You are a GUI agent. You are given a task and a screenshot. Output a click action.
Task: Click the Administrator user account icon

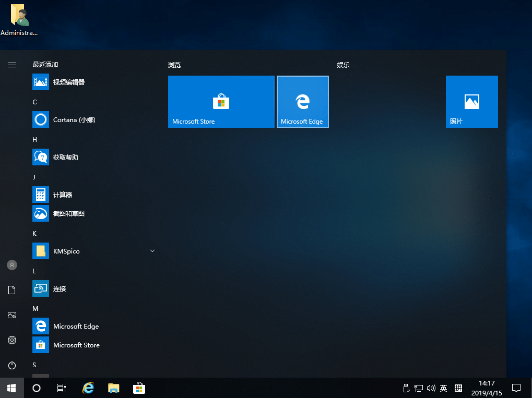coord(12,265)
